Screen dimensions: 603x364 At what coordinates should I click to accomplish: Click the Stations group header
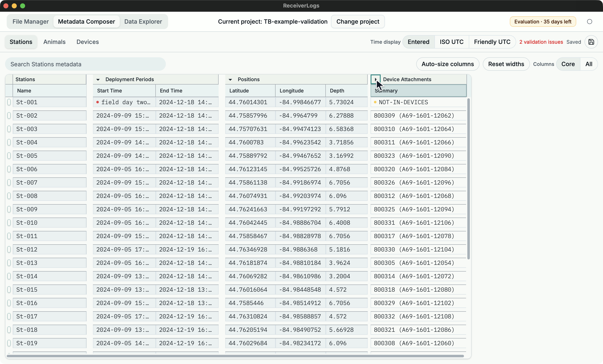coord(49,79)
